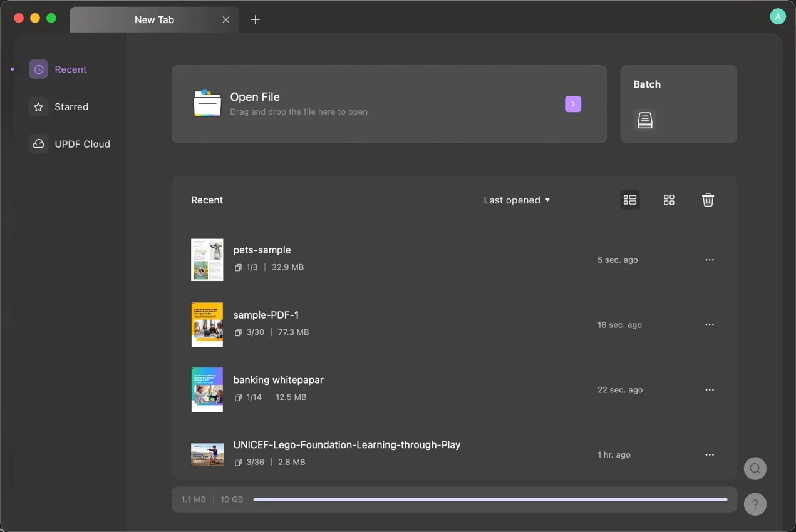Click the trash icon to clear recent list
Viewport: 796px width, 532px height.
pos(708,200)
